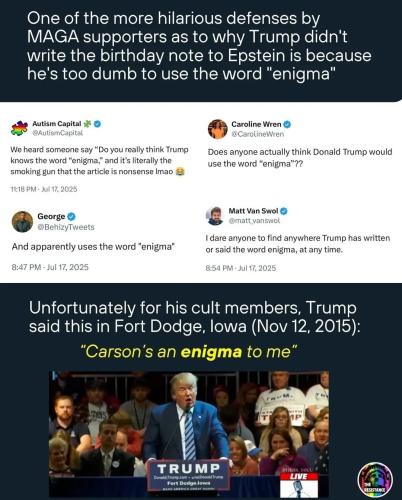
Task: Click the 11:18 PM Jul 17, 2025 timestamp
Action: click(x=44, y=189)
